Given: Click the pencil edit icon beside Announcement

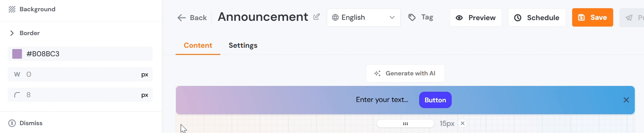Looking at the screenshot, I should tap(317, 17).
